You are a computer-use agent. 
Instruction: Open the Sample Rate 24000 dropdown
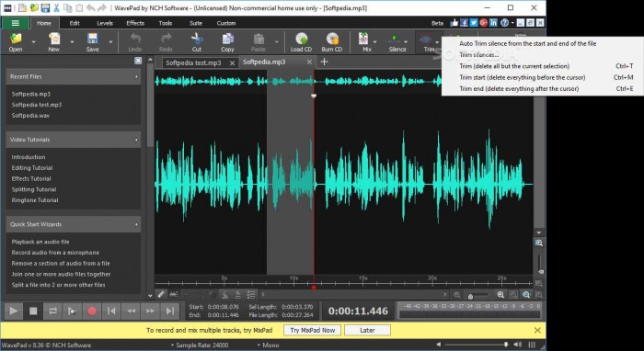tap(200, 345)
